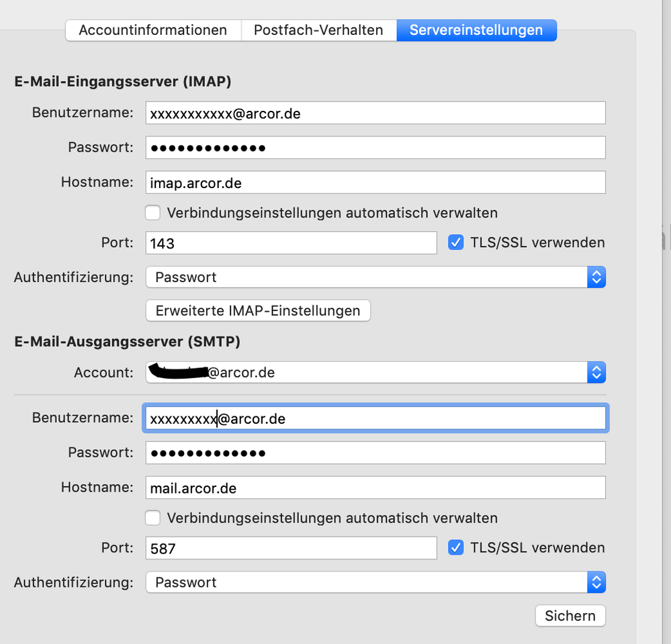Save settings with the Sichern button

pos(570,615)
